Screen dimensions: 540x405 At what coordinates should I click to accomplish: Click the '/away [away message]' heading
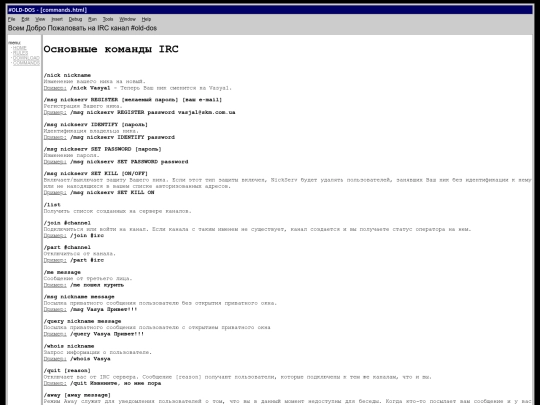(x=77, y=395)
